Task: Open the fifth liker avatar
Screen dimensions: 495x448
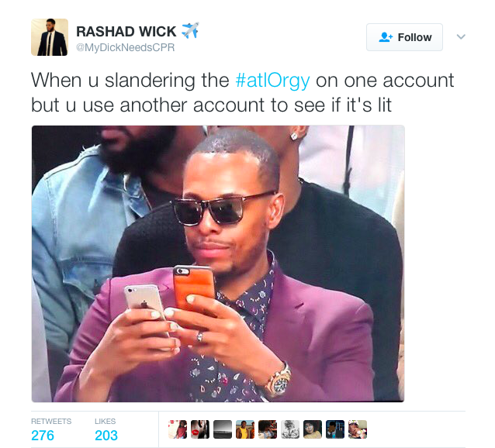Action: (x=268, y=429)
